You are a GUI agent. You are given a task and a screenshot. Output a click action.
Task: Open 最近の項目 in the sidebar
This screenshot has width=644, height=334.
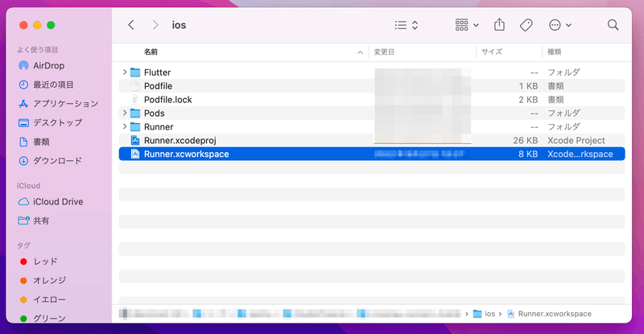point(46,85)
